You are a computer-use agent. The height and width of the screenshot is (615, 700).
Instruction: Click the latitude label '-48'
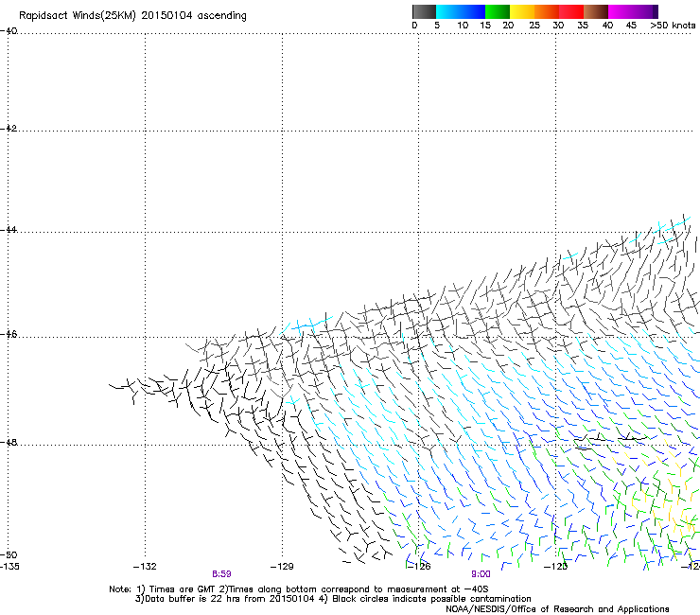9,442
